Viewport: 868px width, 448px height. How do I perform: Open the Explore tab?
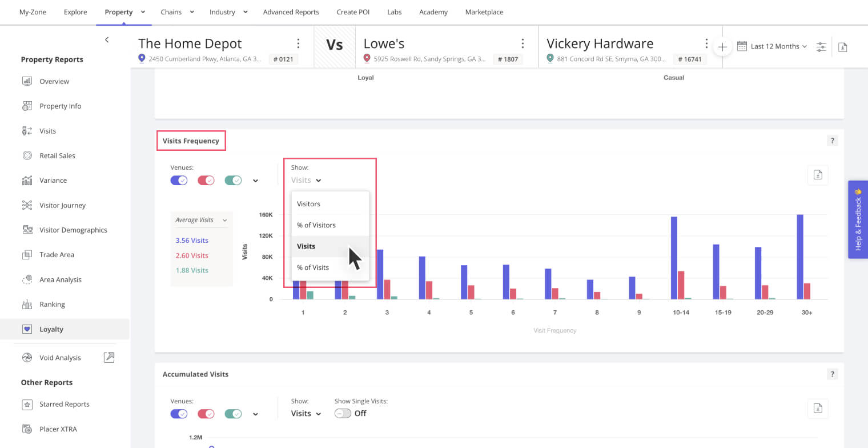(75, 11)
